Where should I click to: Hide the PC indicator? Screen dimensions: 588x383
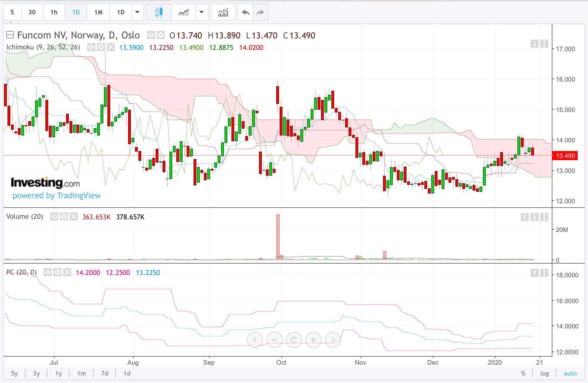click(x=48, y=272)
